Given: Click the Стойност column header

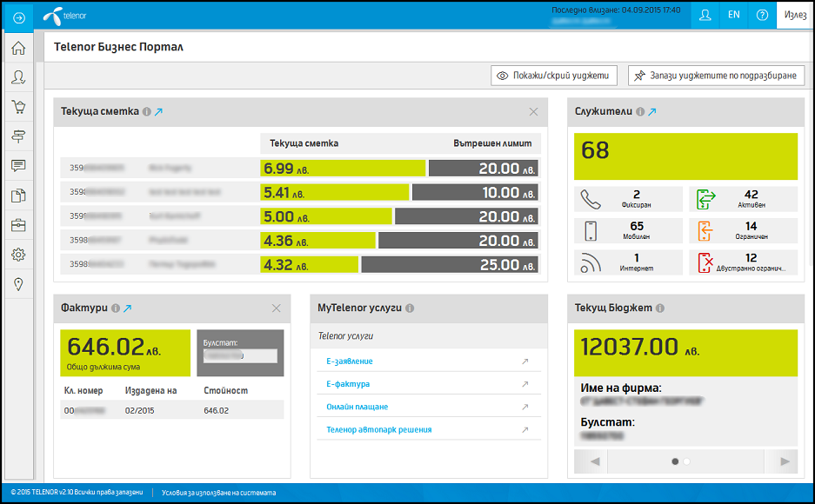Looking at the screenshot, I should click(225, 390).
